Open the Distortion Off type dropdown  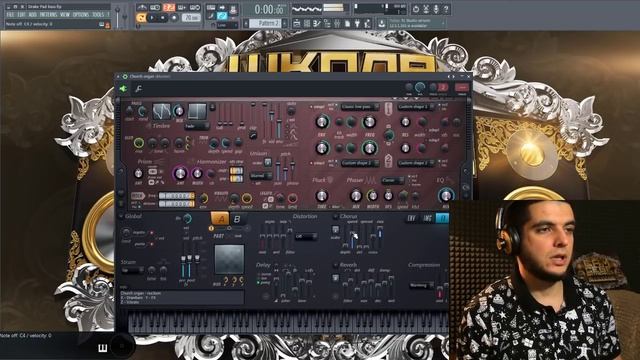click(306, 236)
